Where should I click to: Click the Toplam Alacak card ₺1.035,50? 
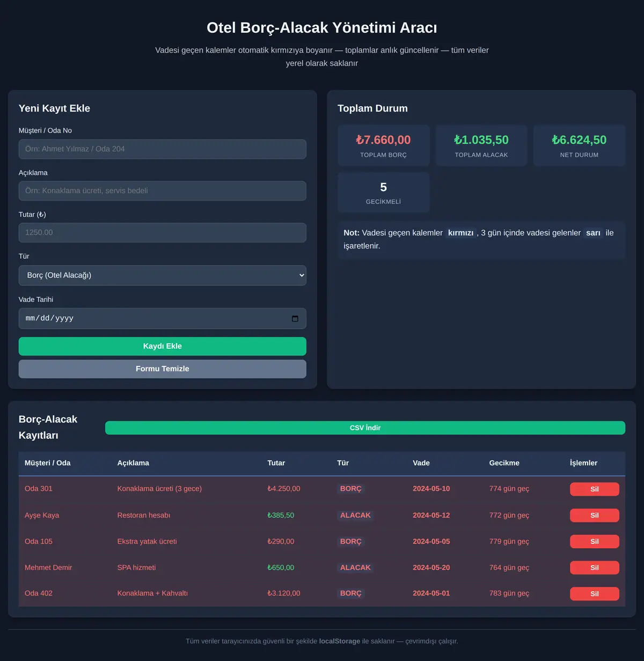coord(481,145)
